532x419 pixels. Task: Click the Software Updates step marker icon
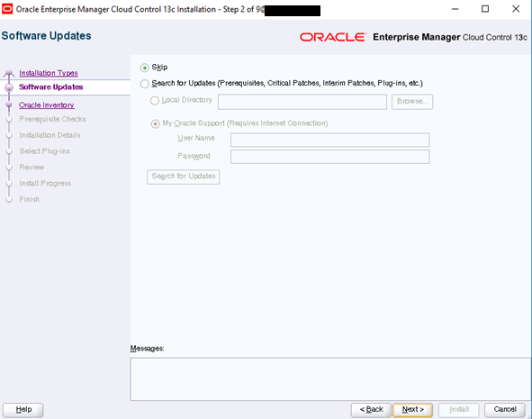(x=9, y=87)
